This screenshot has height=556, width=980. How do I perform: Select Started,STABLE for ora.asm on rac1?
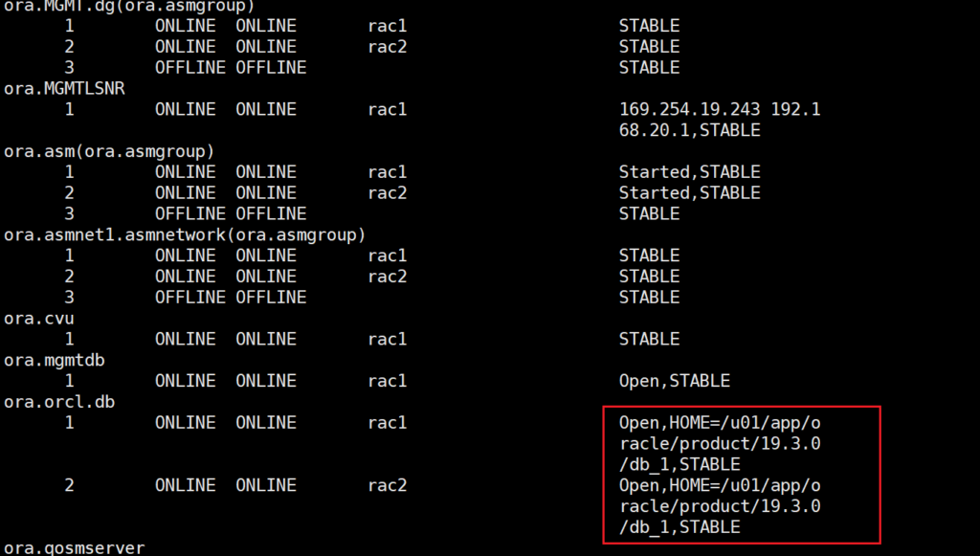click(689, 172)
